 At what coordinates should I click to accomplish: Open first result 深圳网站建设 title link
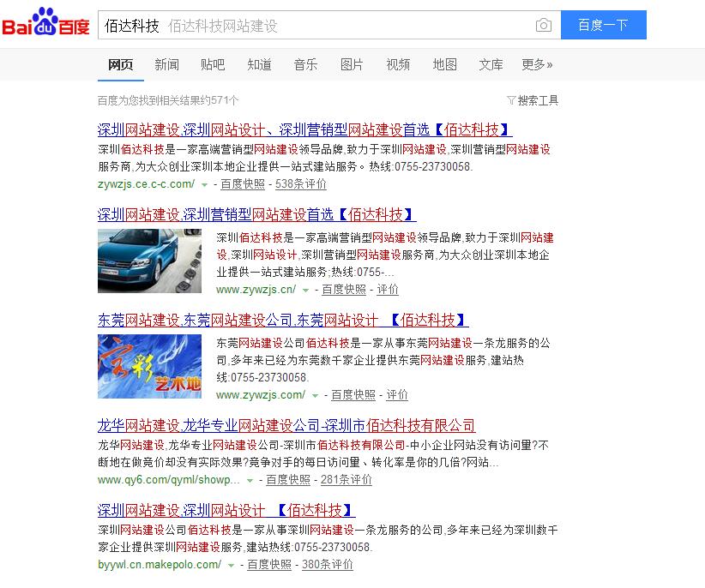pyautogui.click(x=304, y=130)
